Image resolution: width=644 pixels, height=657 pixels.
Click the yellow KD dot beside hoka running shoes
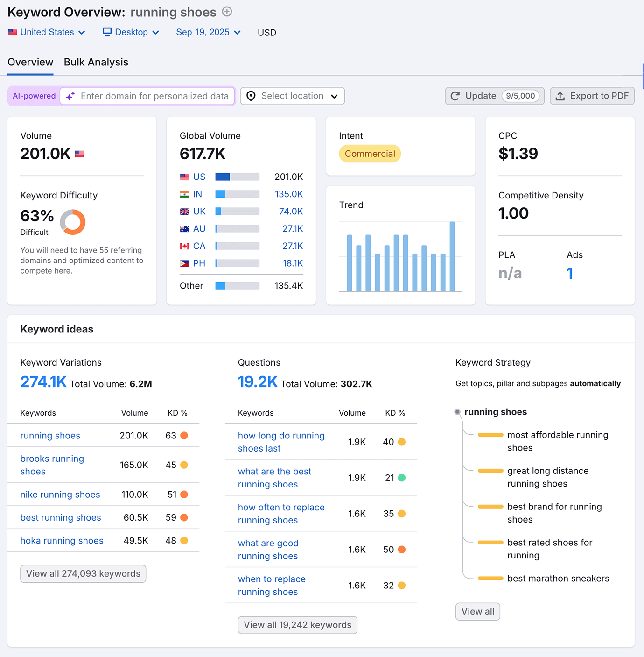click(x=184, y=540)
